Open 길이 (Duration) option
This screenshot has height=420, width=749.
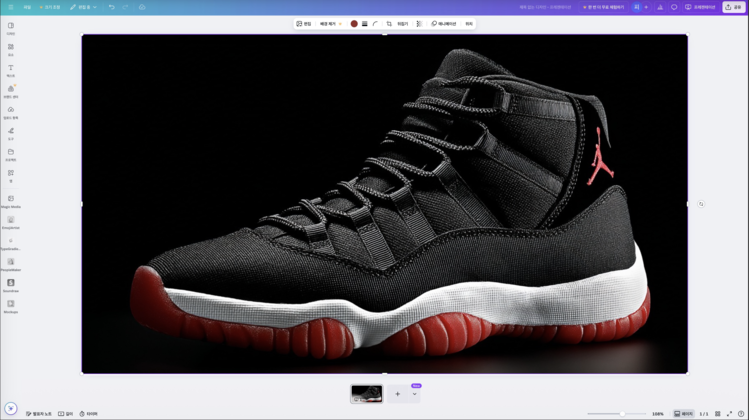pos(65,414)
